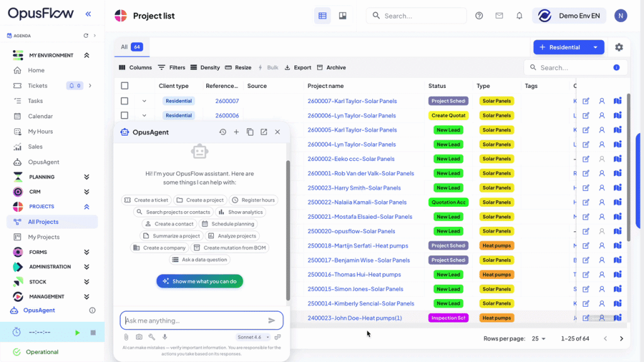This screenshot has width=644, height=362.
Task: Close the OpusAgent panel
Action: (x=277, y=132)
